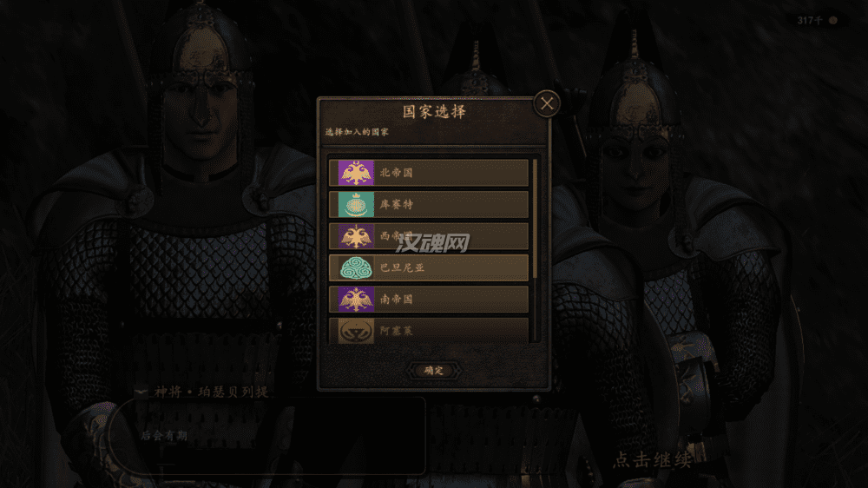Click the 阿塞莱 brown banner emblem

click(x=356, y=331)
